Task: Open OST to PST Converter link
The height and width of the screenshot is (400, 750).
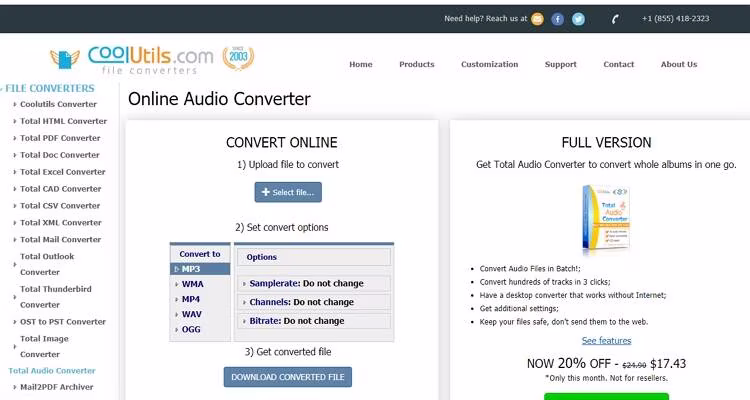Action: point(63,322)
